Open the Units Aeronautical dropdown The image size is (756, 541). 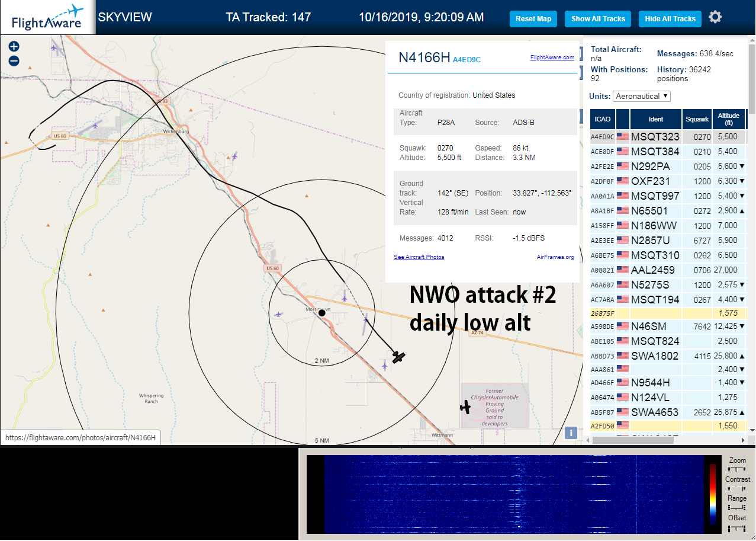pos(642,96)
